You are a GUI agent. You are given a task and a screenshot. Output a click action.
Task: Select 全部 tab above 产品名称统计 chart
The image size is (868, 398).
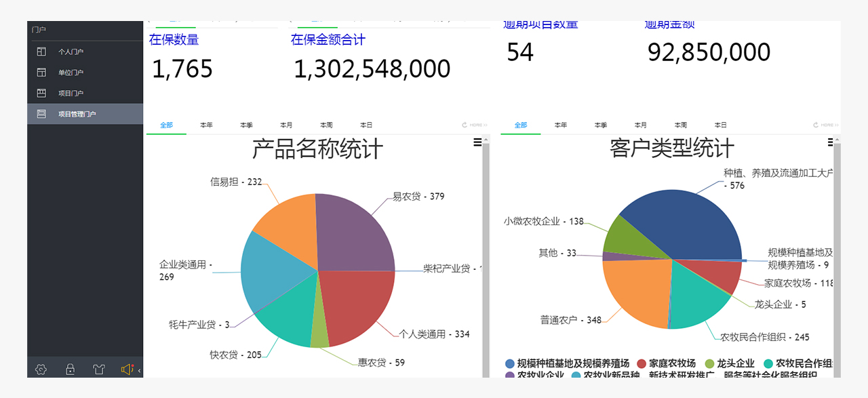[x=166, y=125]
